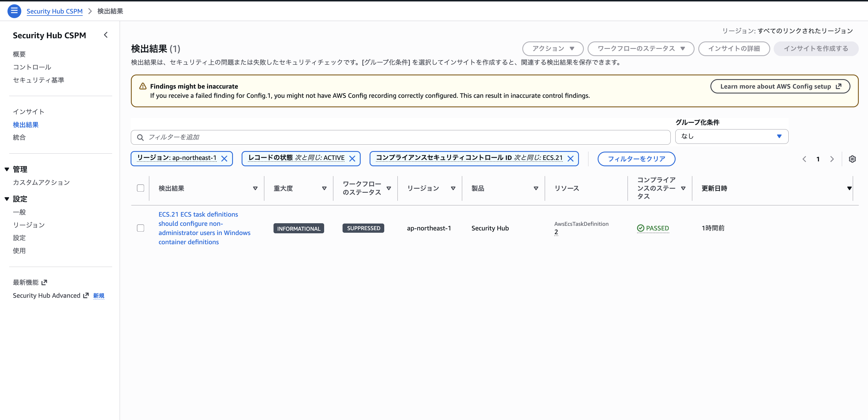Sort by workflow status column arrow
868x420 pixels.
[x=389, y=188]
